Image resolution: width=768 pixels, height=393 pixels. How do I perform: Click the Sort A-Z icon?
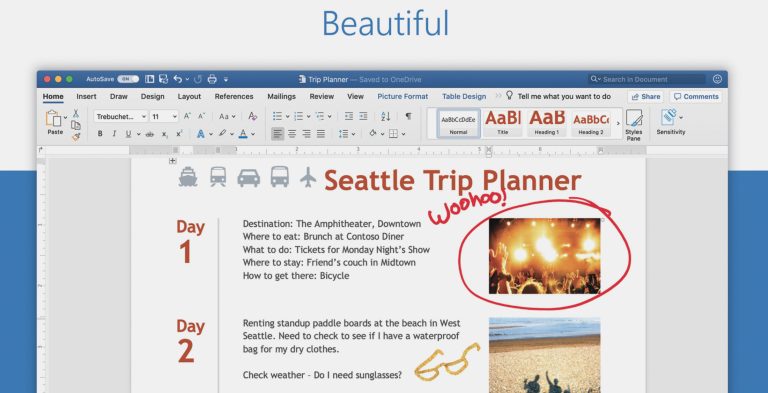385,116
